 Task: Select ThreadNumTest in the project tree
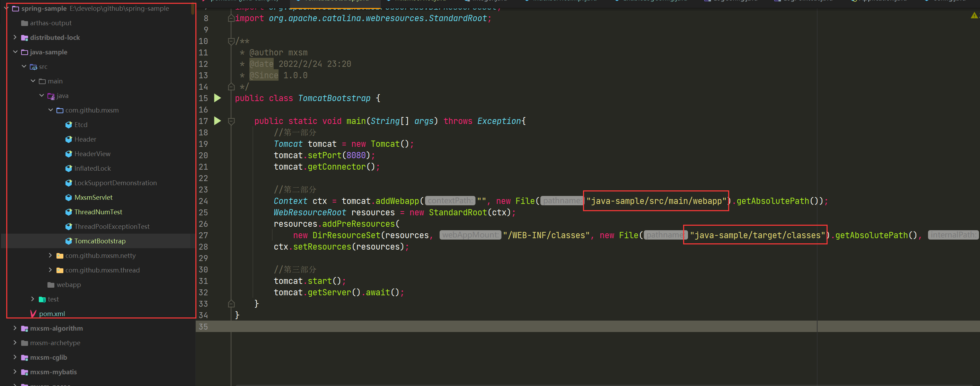click(98, 212)
